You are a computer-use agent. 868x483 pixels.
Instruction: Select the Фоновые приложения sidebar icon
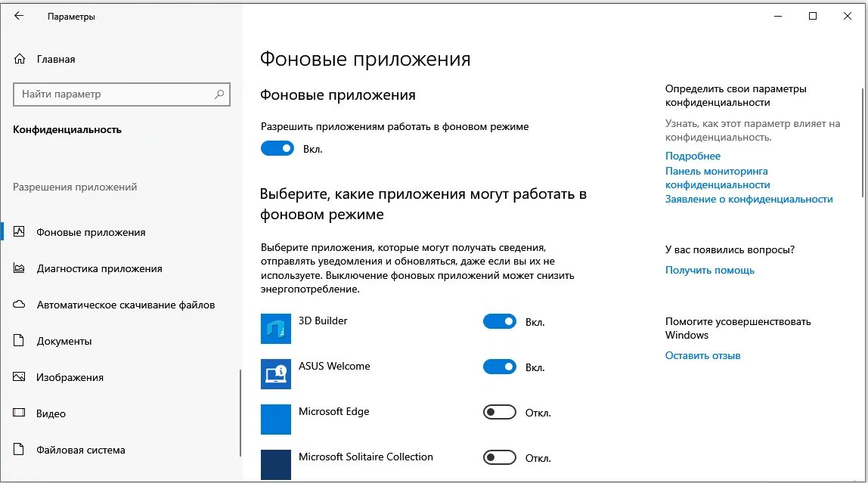[x=19, y=232]
